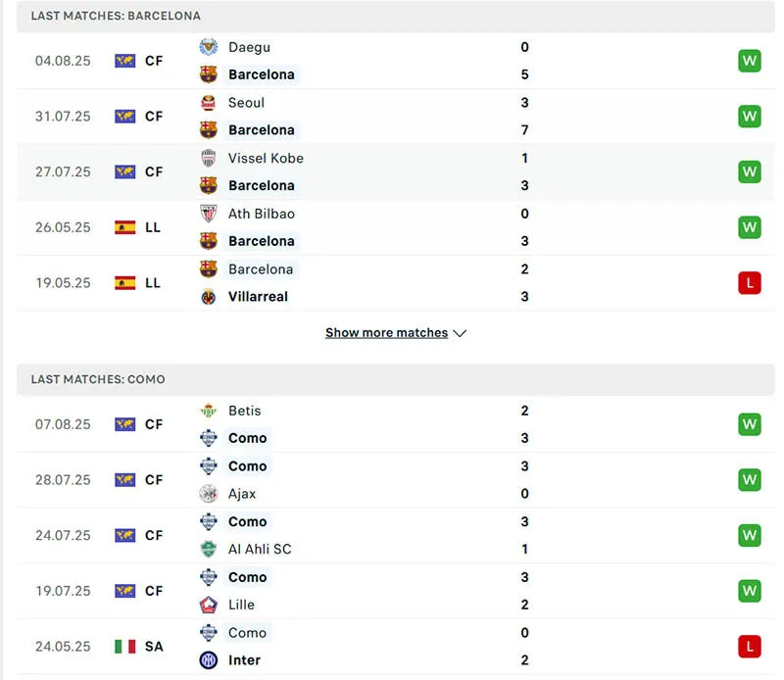Click the Ath Bilbao club badge
The width and height of the screenshot is (784, 680).
(208, 214)
